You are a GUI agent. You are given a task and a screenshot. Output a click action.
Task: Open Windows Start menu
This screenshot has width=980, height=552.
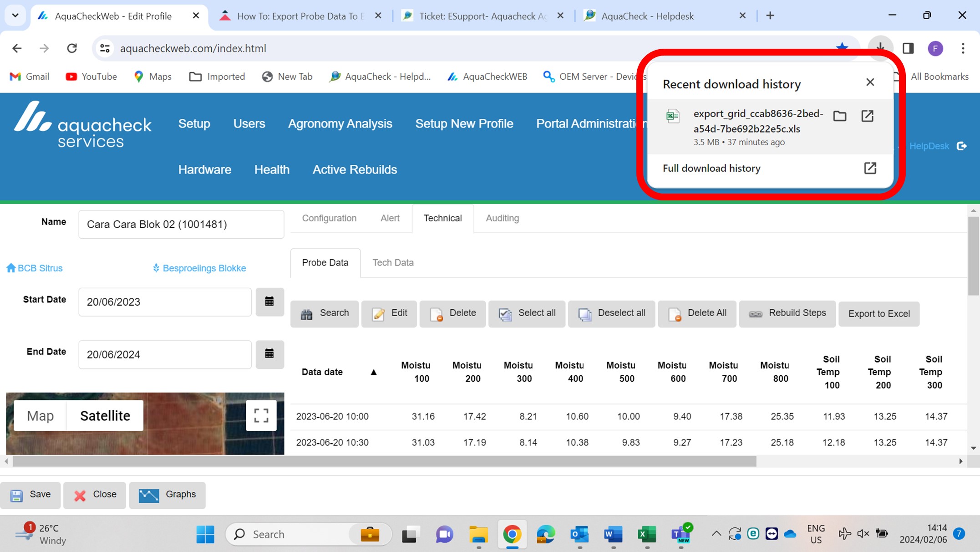coord(205,534)
